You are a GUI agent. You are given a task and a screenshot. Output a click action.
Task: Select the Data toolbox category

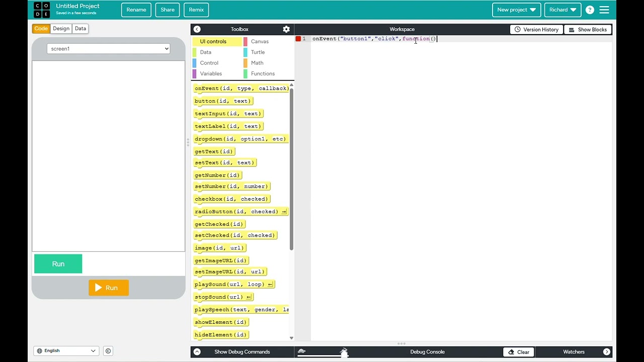(206, 52)
